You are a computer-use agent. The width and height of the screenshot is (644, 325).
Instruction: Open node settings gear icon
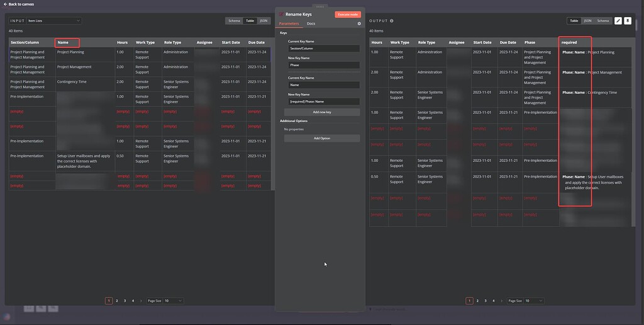click(x=359, y=23)
